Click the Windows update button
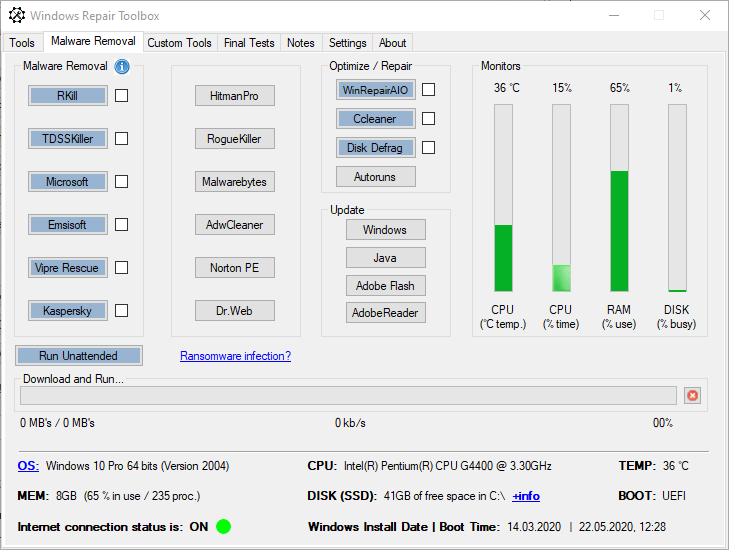This screenshot has width=729, height=550. 385,230
